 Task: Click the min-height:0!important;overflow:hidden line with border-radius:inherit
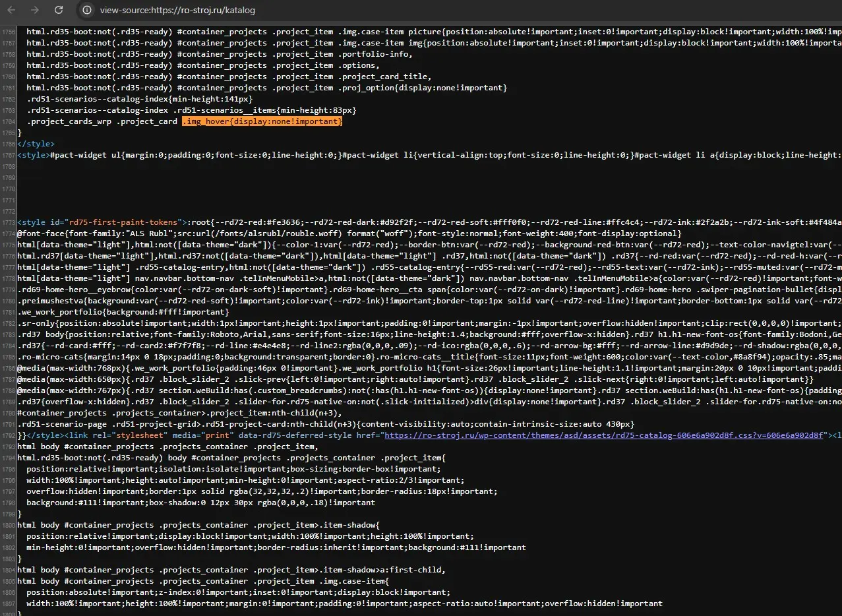tap(276, 547)
